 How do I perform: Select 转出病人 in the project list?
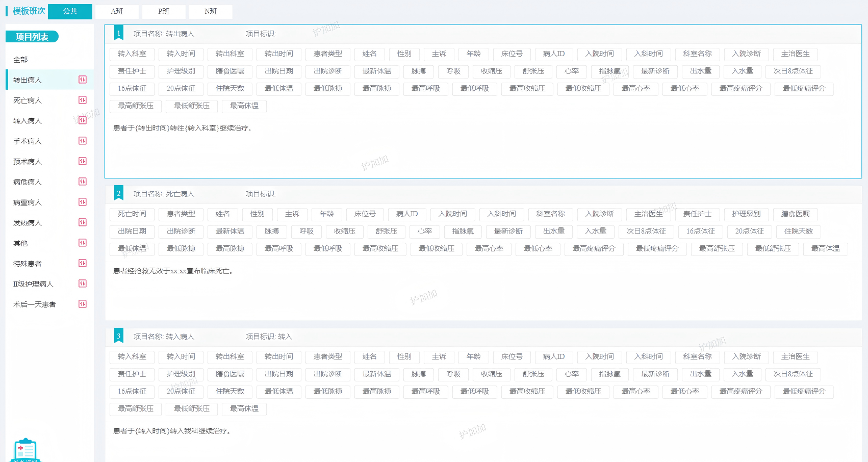point(49,80)
